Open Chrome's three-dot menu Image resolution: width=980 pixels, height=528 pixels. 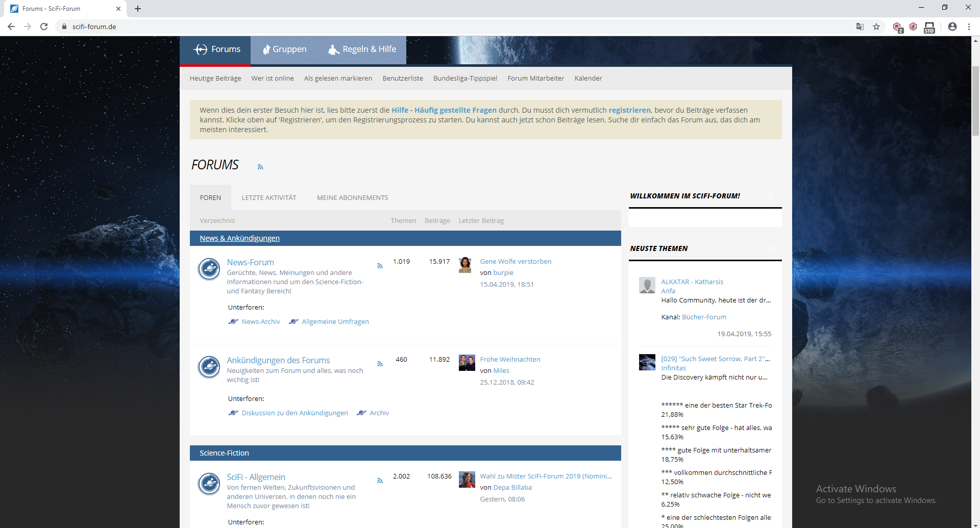[x=969, y=27]
